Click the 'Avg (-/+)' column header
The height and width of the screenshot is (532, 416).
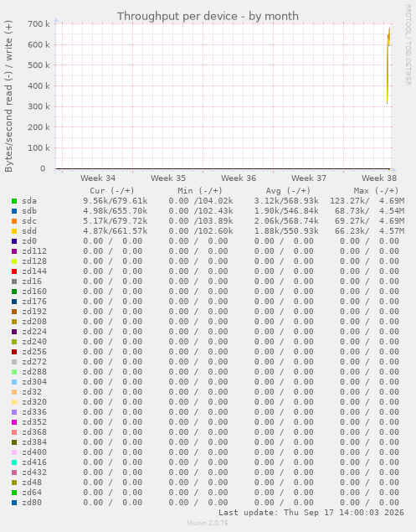[x=288, y=191]
